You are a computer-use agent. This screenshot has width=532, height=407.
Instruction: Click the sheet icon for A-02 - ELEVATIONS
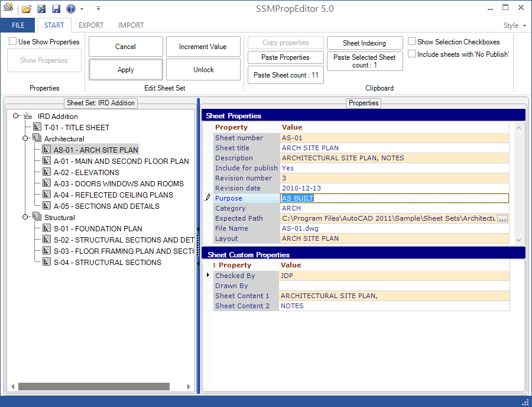pyautogui.click(x=47, y=172)
